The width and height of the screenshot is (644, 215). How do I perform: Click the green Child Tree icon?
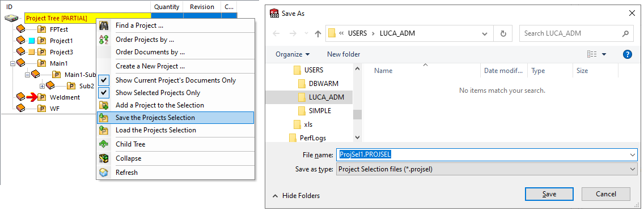[x=104, y=144]
